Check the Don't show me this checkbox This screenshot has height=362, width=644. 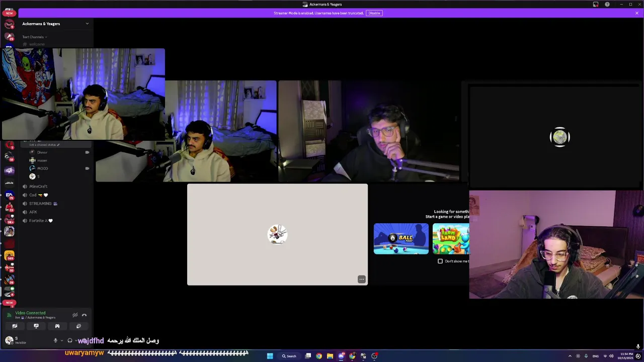[440, 261]
